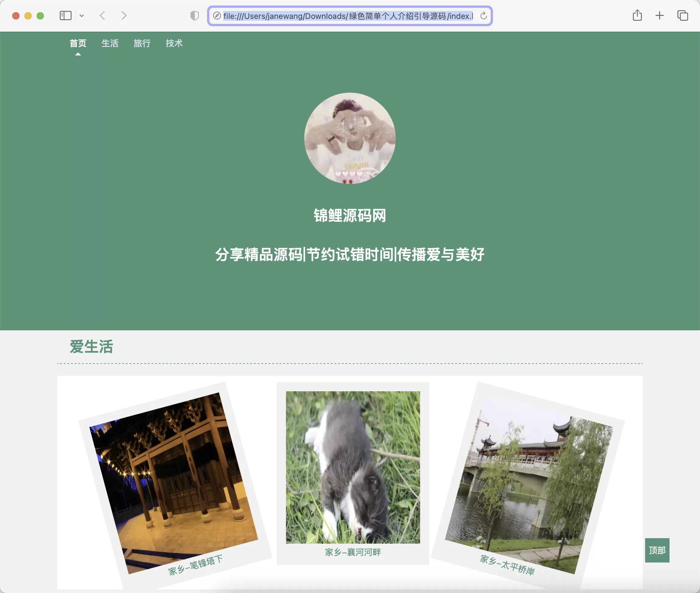Add a new tab with plus icon
700x593 pixels.
[x=660, y=16]
